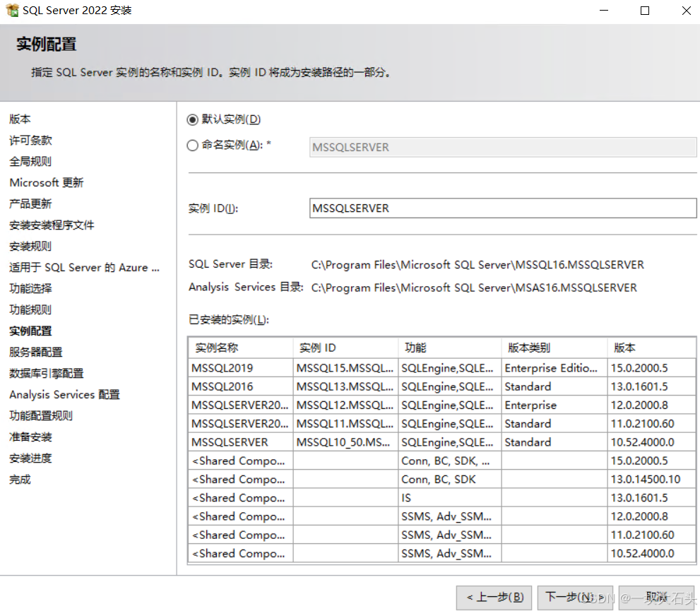
Task: Maximize the SQL Server 2022 setup window
Action: coord(645,11)
